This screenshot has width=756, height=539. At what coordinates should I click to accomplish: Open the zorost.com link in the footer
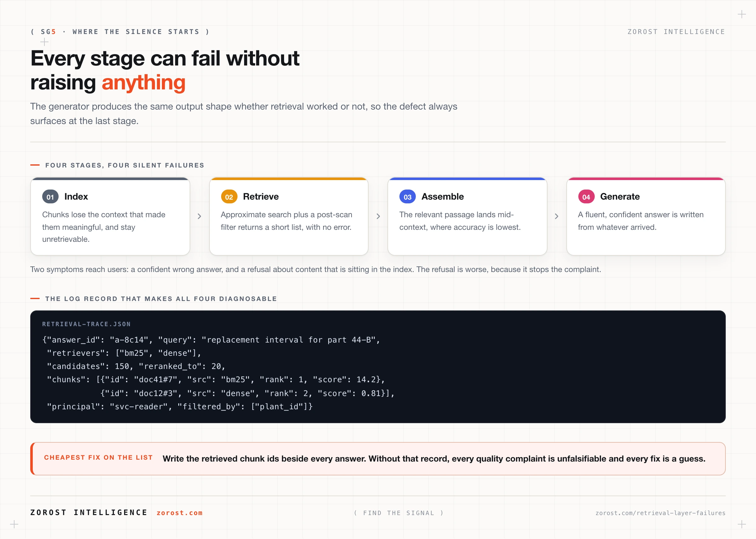pos(180,513)
